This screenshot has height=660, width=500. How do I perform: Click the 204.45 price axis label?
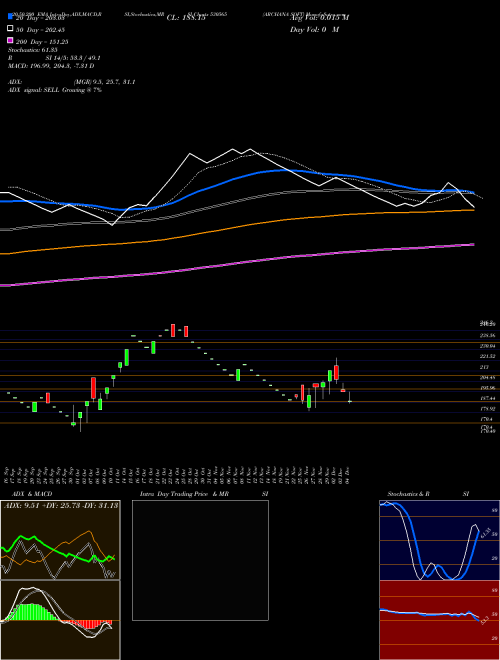[x=487, y=378]
